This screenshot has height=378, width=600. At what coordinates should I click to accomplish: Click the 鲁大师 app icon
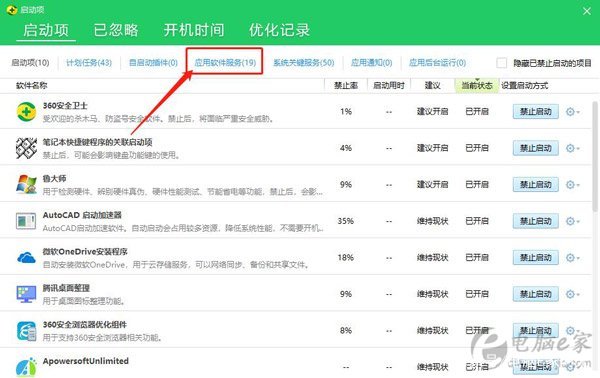[x=26, y=185]
